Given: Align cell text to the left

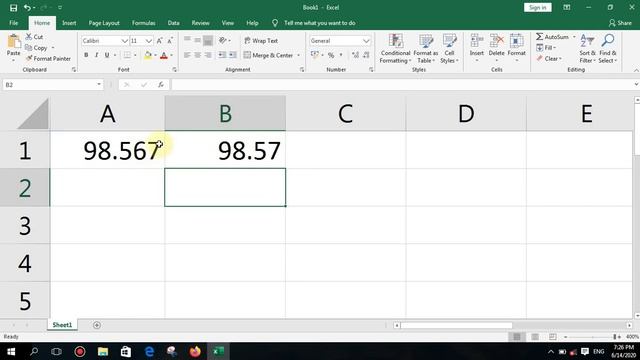Looking at the screenshot, I should [187, 55].
